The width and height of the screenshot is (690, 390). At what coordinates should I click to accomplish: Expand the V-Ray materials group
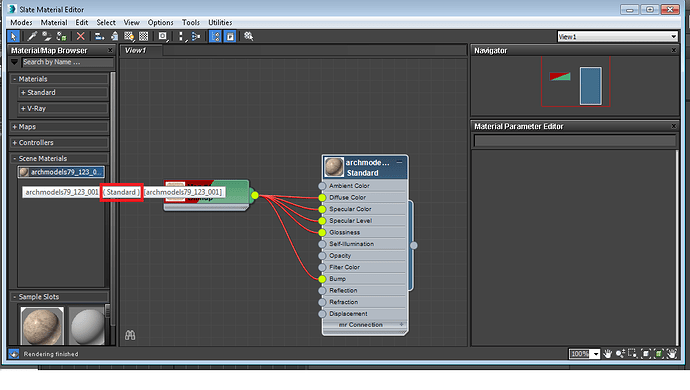63,108
